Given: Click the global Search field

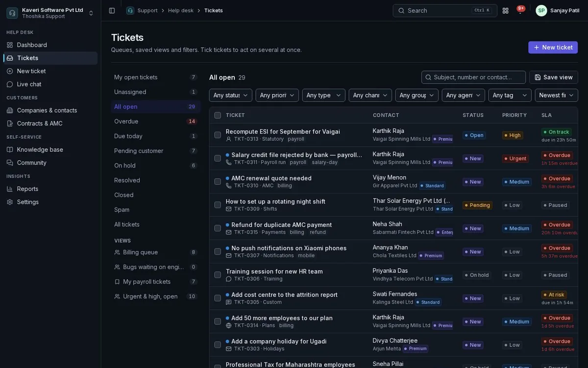Looking at the screenshot, I should (445, 10).
